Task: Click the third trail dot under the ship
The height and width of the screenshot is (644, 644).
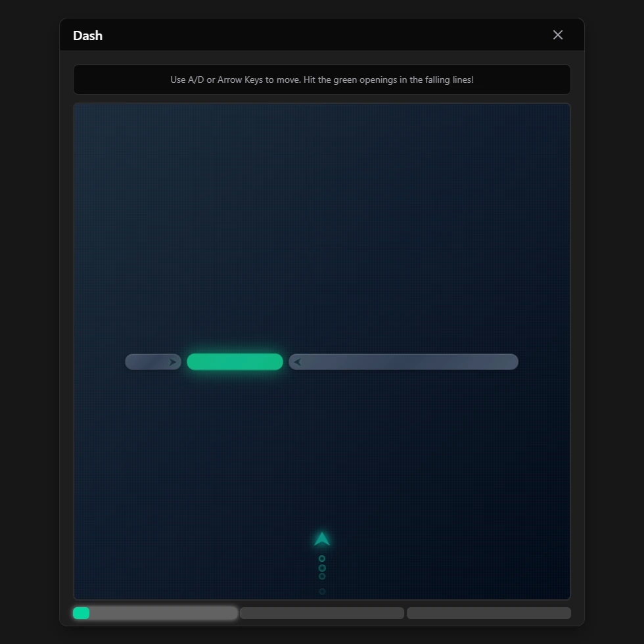Action: [x=322, y=576]
